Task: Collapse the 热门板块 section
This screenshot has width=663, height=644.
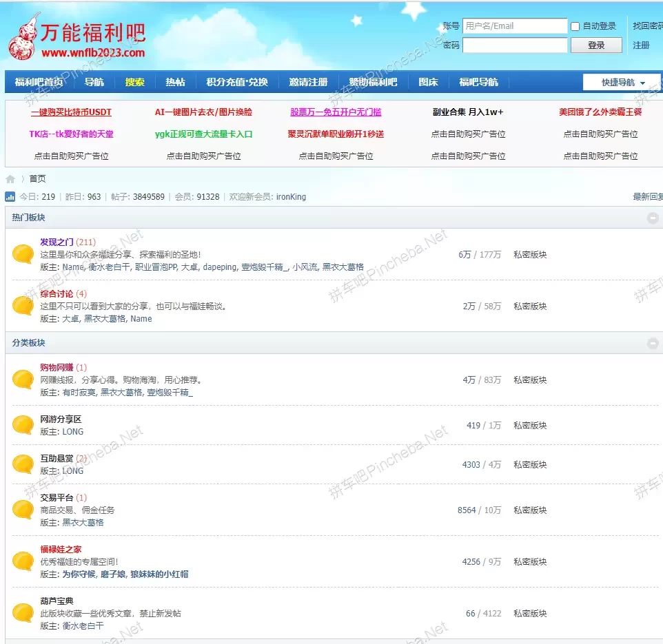Action: (653, 218)
